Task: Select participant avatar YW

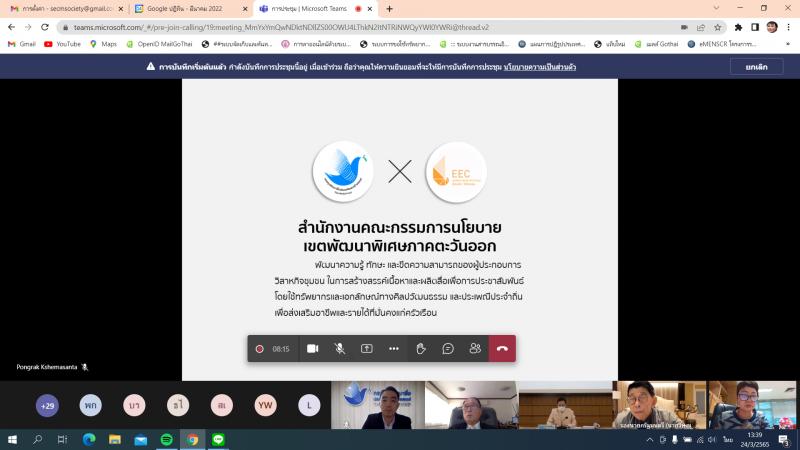Action: 265,406
